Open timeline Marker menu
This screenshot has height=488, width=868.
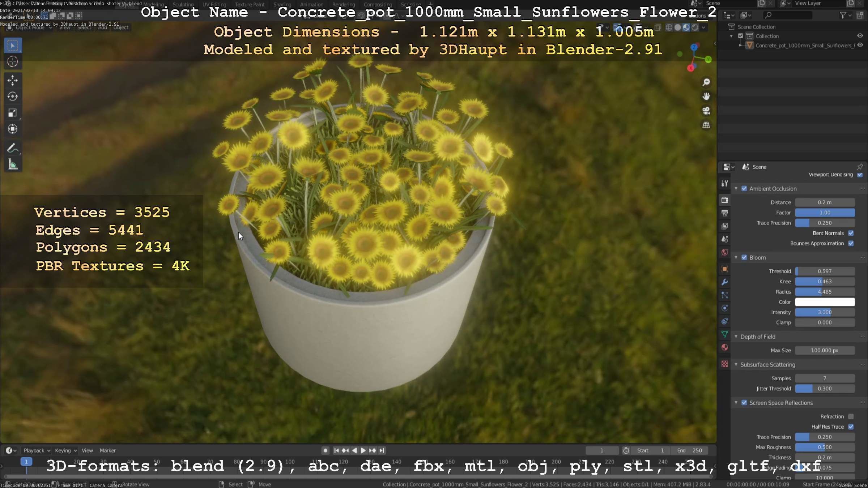pos(108,450)
